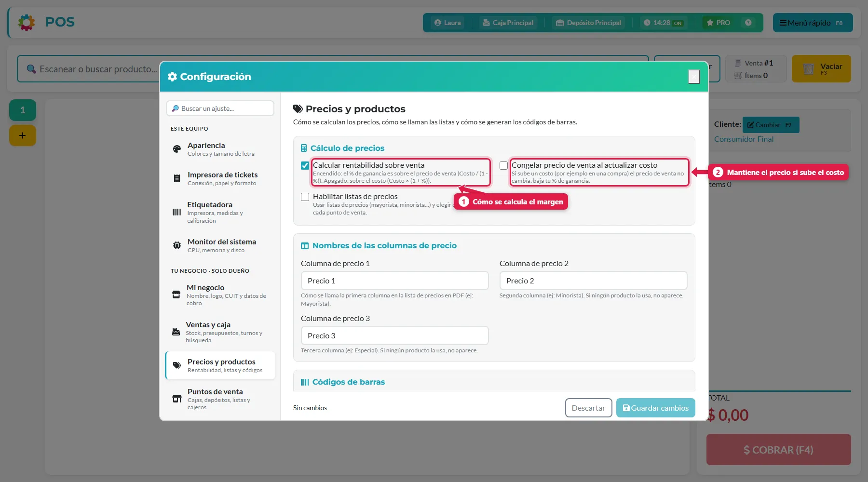The height and width of the screenshot is (482, 868).
Task: Click the Consumidor Final link
Action: point(744,139)
